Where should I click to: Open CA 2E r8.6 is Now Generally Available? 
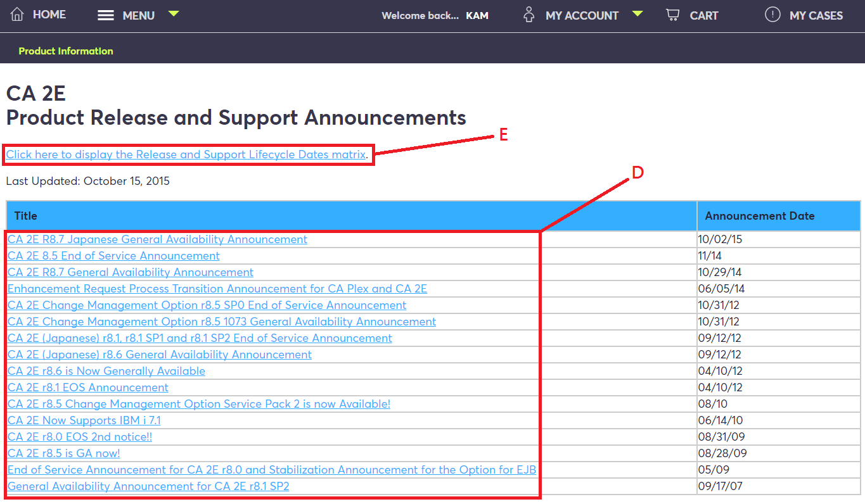(x=106, y=371)
